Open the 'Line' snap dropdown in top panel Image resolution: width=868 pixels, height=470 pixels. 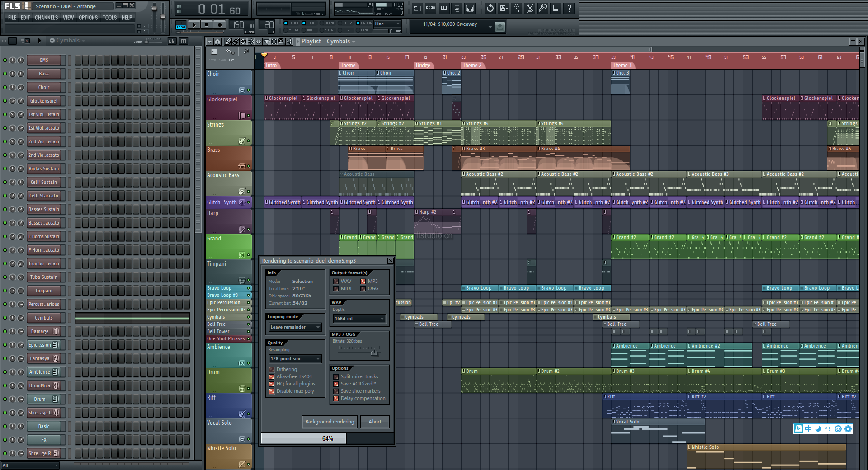point(387,24)
